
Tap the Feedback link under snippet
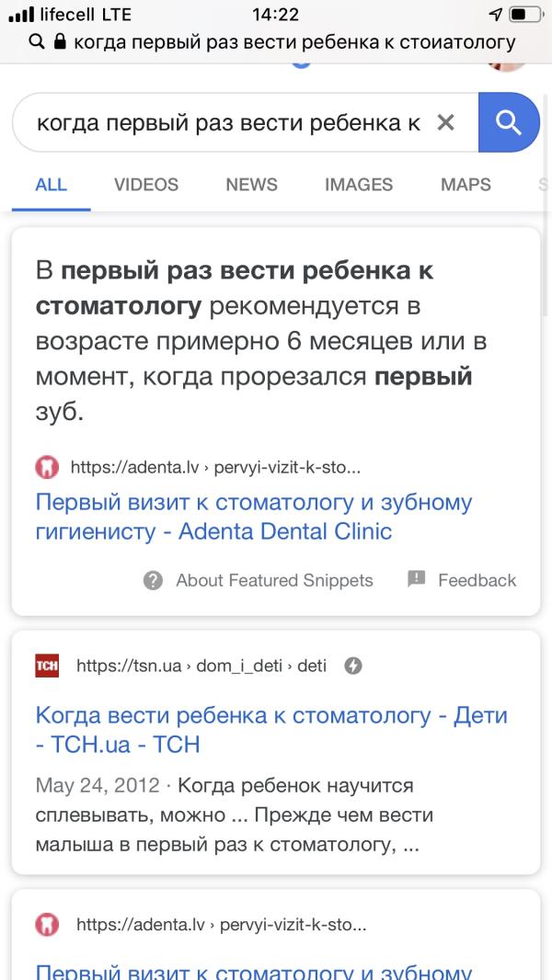point(477,580)
